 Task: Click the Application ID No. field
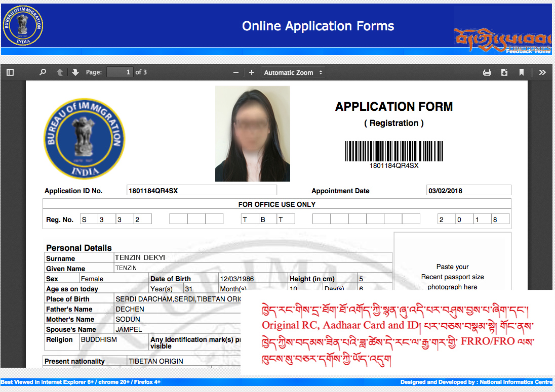202,190
